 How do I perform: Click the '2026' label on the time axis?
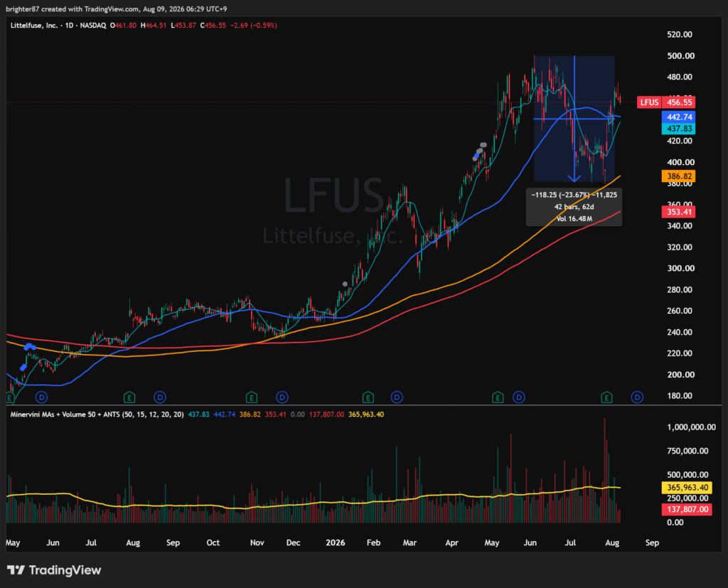(x=336, y=542)
